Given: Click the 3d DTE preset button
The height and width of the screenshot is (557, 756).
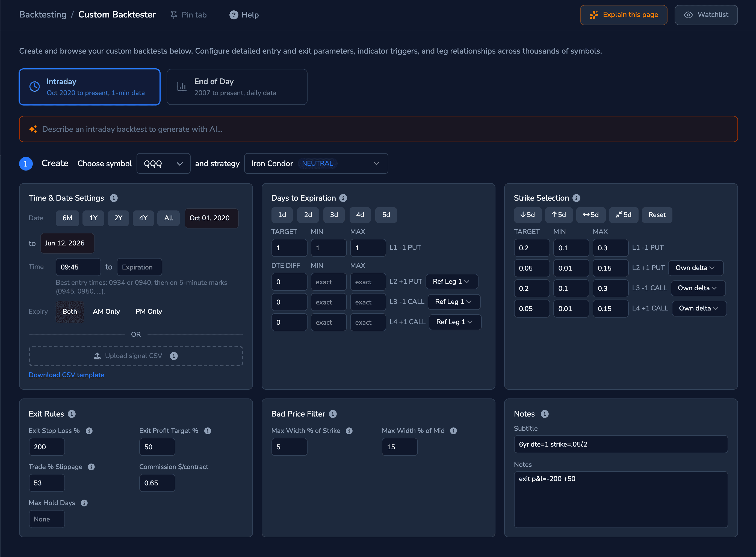Looking at the screenshot, I should (x=334, y=215).
